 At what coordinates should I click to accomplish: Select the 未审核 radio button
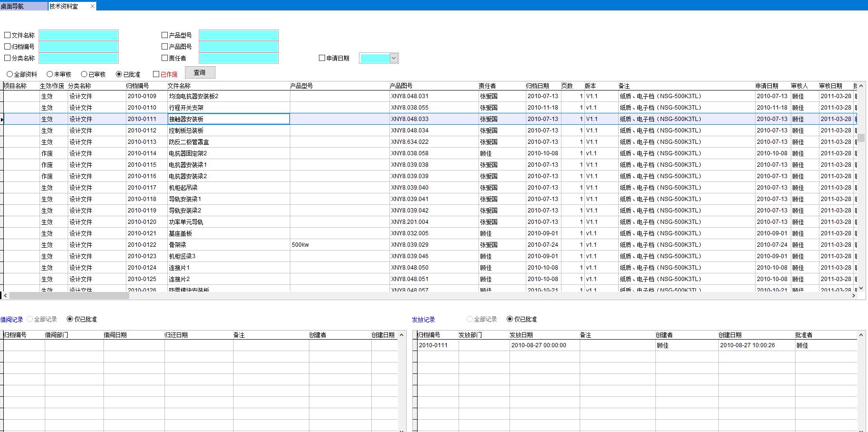[50, 74]
